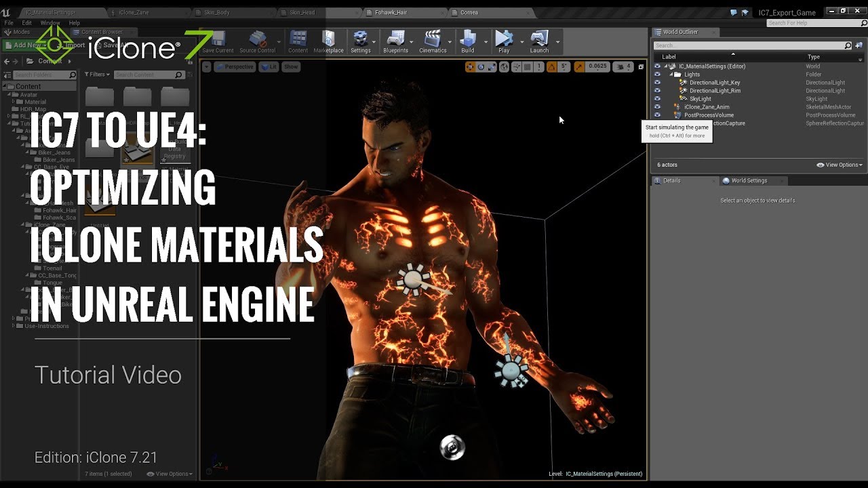The width and height of the screenshot is (868, 488).
Task: Hide DirectionalLight_Key using its eye icon
Action: click(657, 83)
